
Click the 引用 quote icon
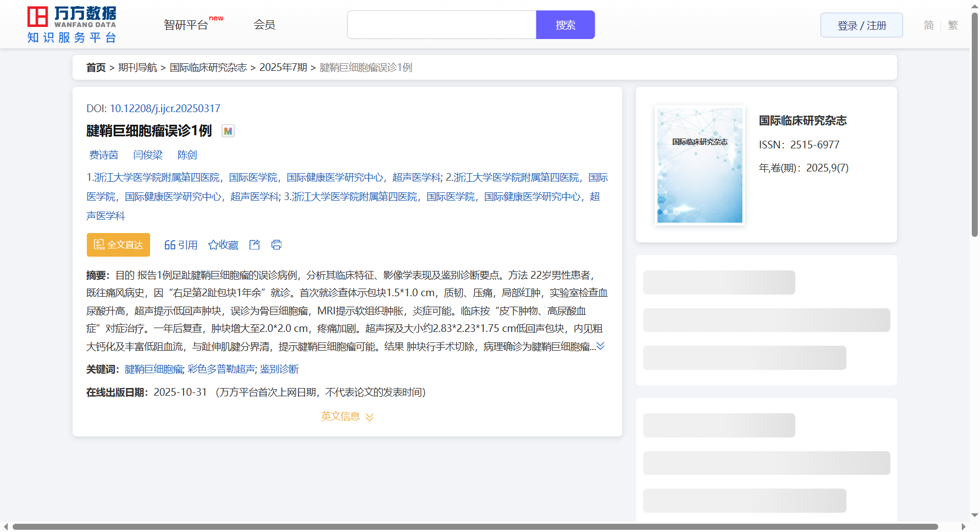pos(170,245)
